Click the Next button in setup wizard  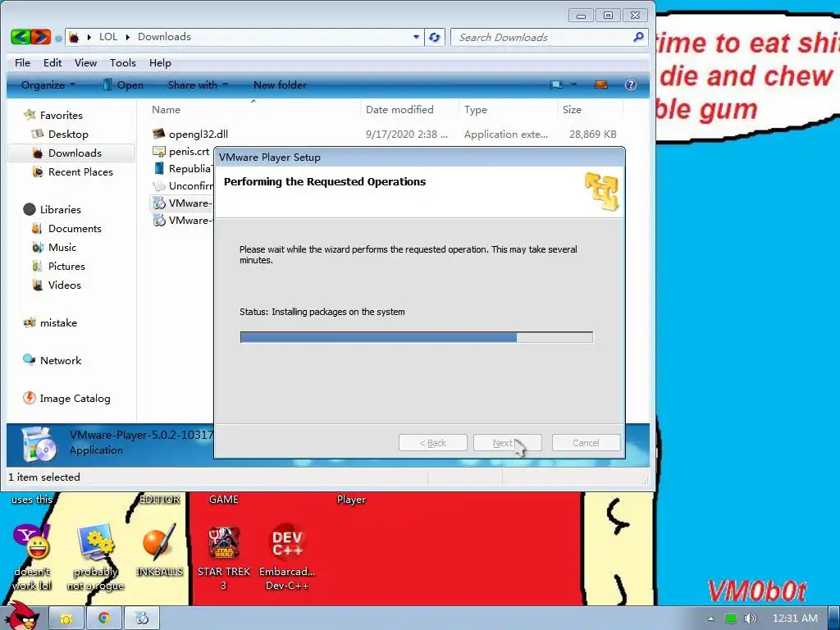(x=507, y=443)
